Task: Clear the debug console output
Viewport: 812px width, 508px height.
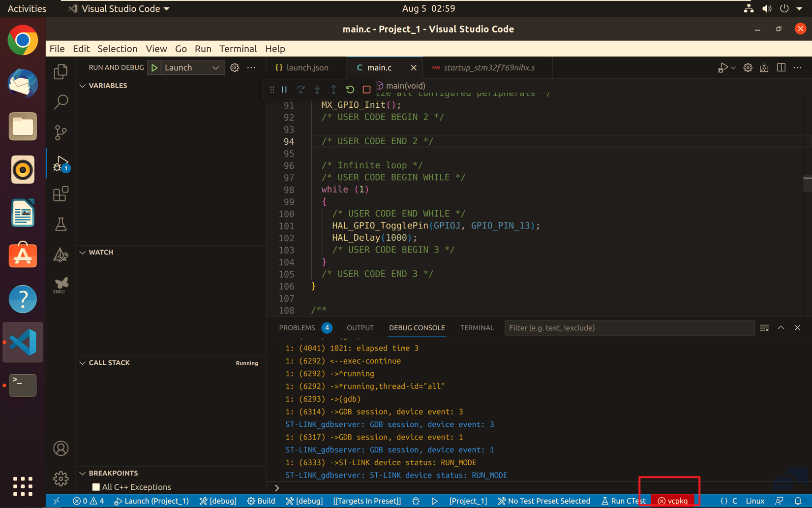Action: click(764, 328)
